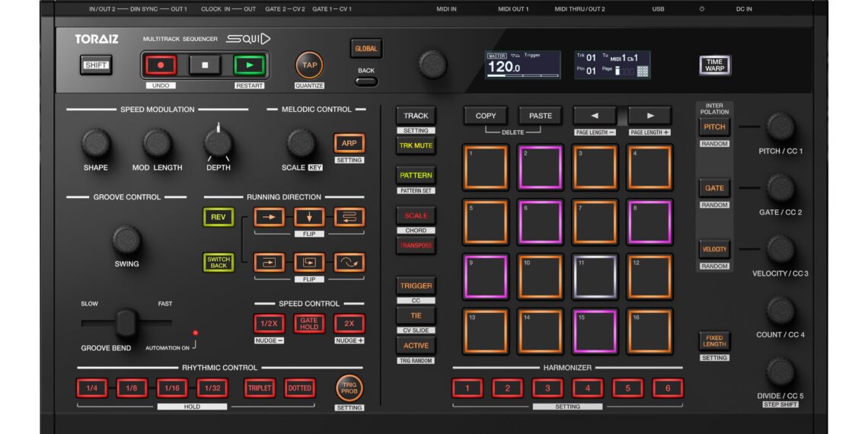
Task: Switch to PATTERN mode
Action: (x=416, y=175)
